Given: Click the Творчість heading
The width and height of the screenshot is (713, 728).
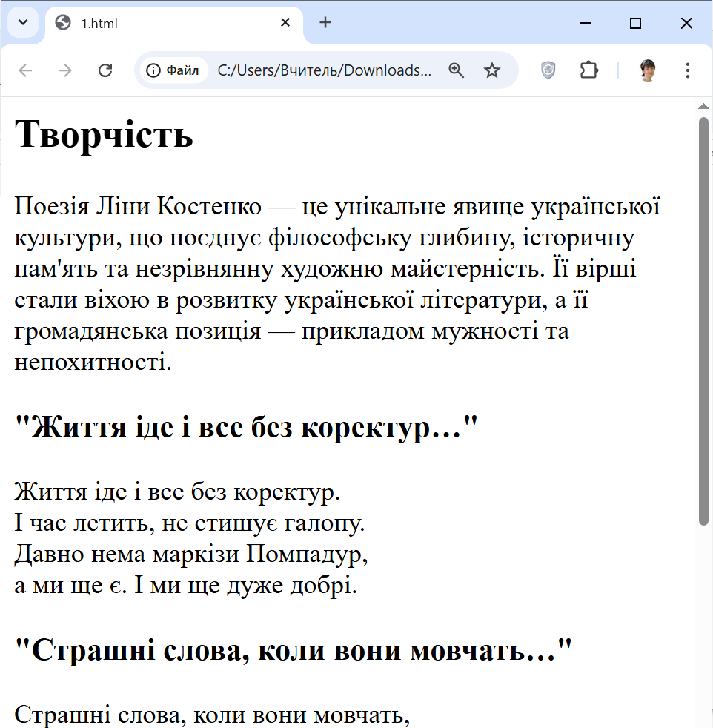Looking at the screenshot, I should click(x=104, y=135).
